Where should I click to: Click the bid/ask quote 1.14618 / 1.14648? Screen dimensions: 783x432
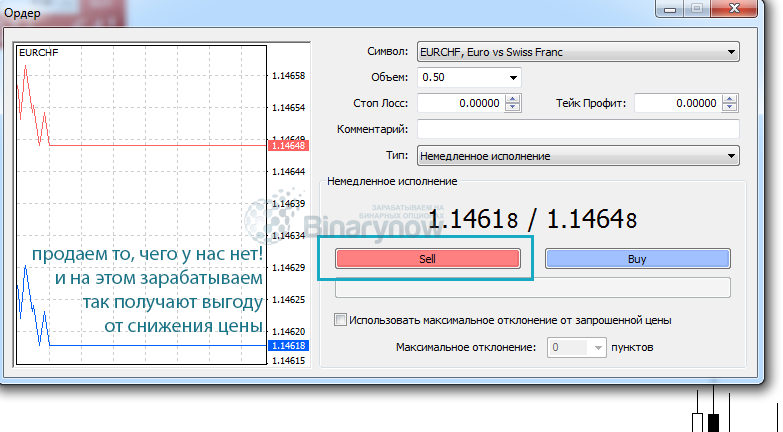coord(533,219)
